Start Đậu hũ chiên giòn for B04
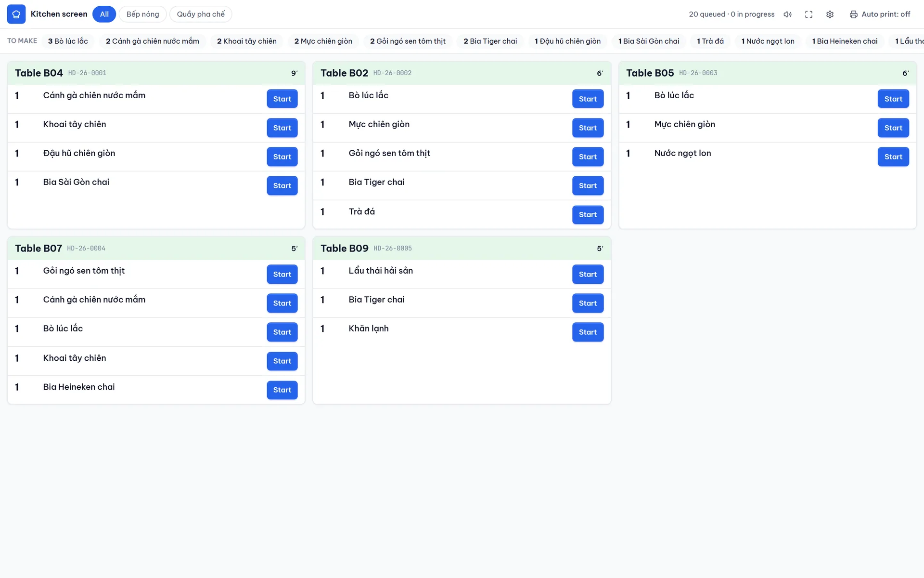 [x=282, y=157]
